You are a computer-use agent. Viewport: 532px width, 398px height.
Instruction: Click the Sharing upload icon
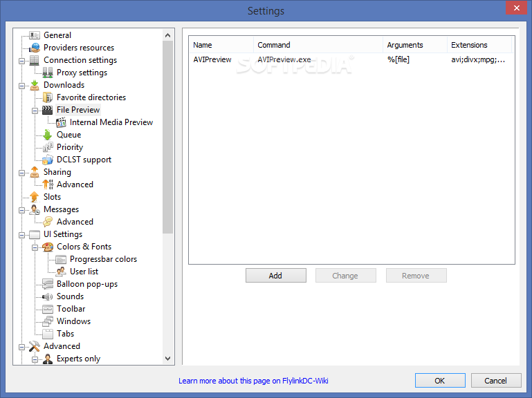click(x=35, y=172)
